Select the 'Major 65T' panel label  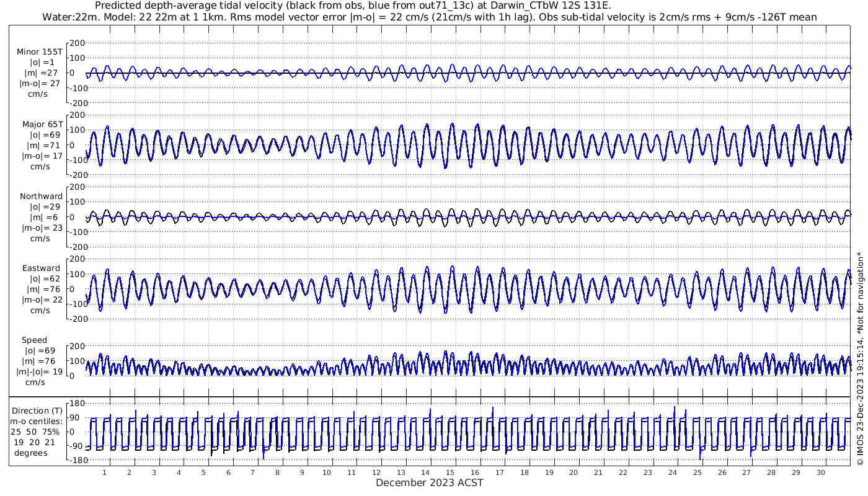point(42,125)
